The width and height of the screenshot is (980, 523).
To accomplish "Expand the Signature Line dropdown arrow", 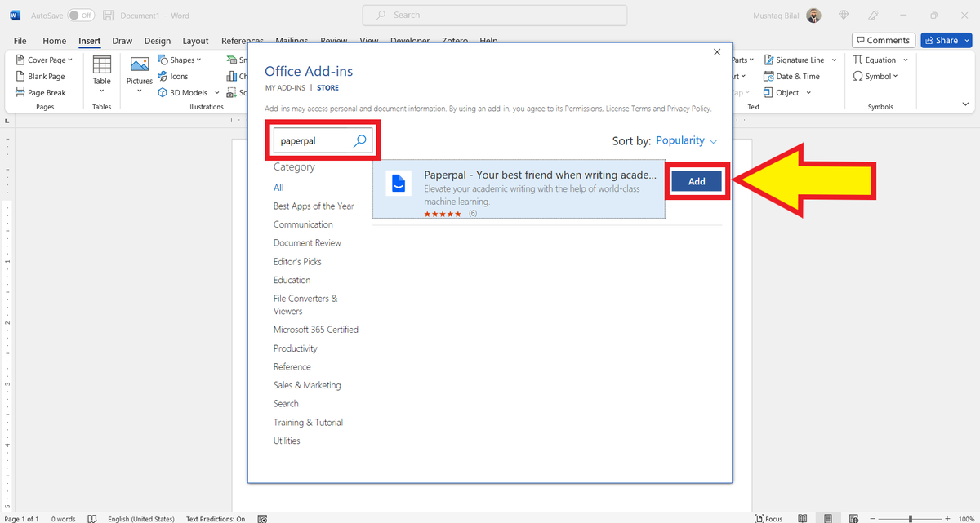I will tap(834, 60).
